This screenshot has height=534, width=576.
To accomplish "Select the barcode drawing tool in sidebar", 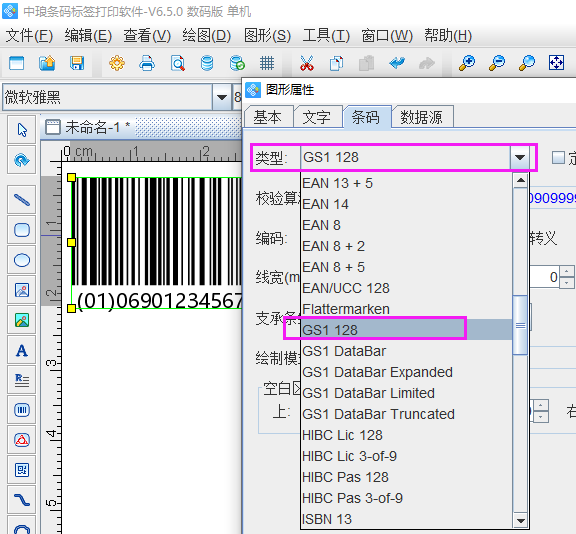I will (x=22, y=410).
